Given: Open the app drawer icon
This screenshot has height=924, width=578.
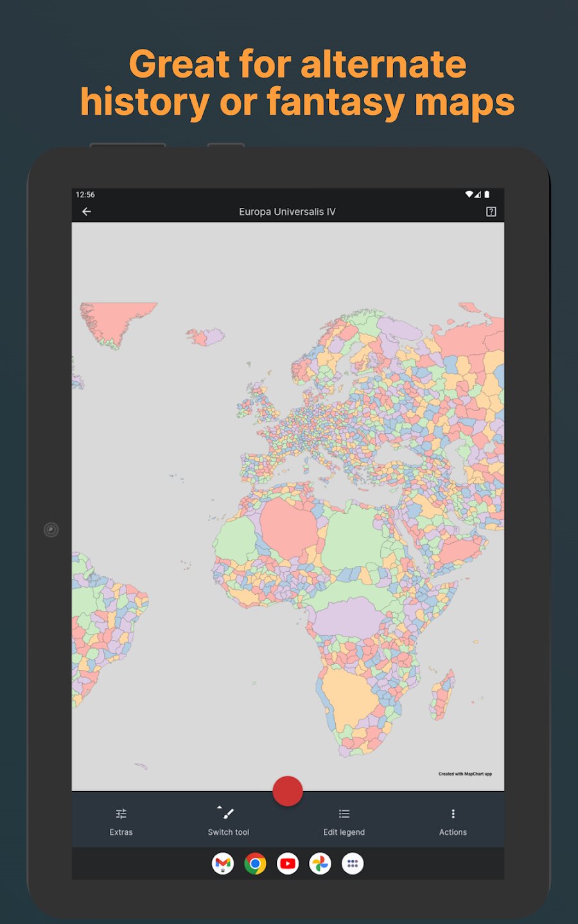Looking at the screenshot, I should (353, 864).
